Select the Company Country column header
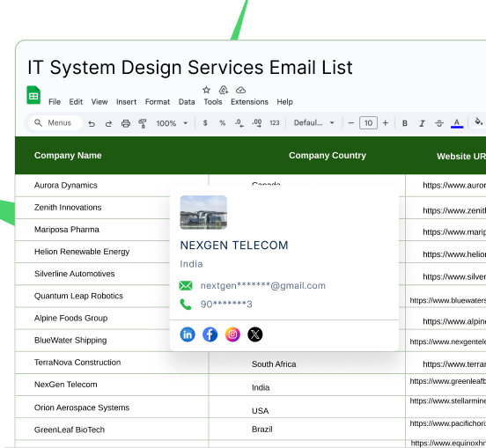 click(328, 156)
